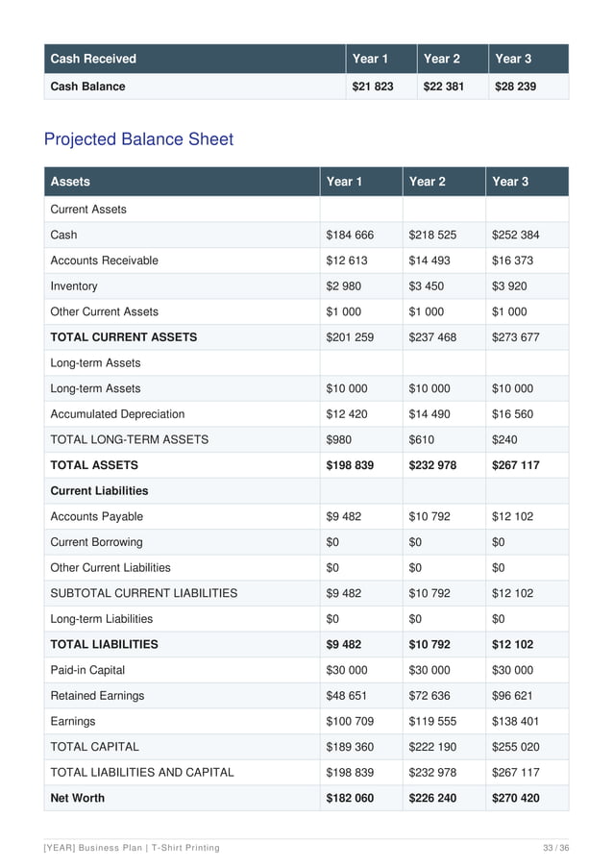Select the TOTAL CURRENT ASSETS row label
This screenshot has height=868, width=613.
pos(123,337)
